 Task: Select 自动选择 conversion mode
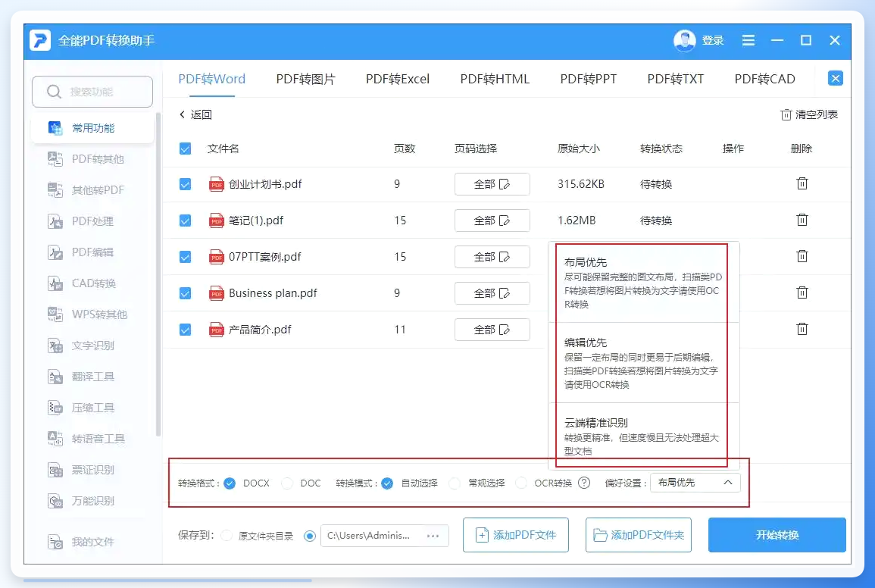pos(387,483)
